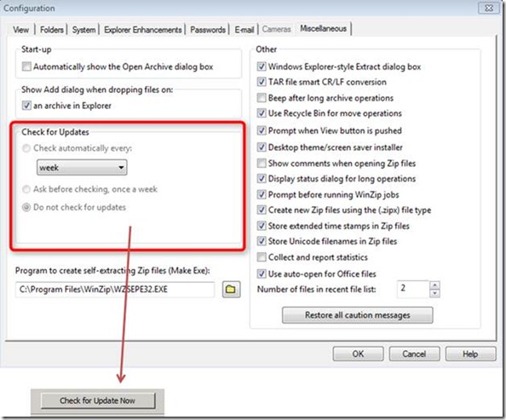Browse for self-extracting program folder icon

[x=231, y=289]
